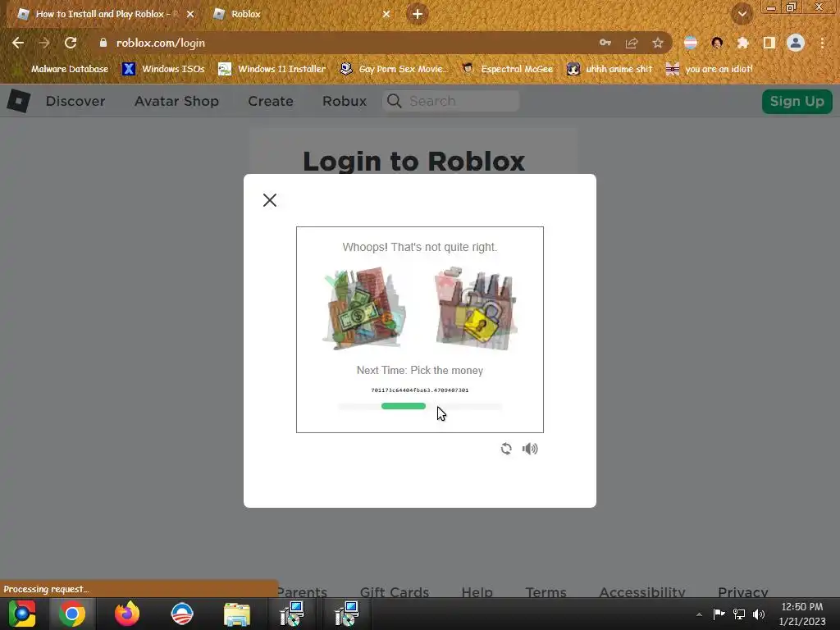Open the blue striped circle taskbar app
The image size is (840, 630).
(181, 614)
